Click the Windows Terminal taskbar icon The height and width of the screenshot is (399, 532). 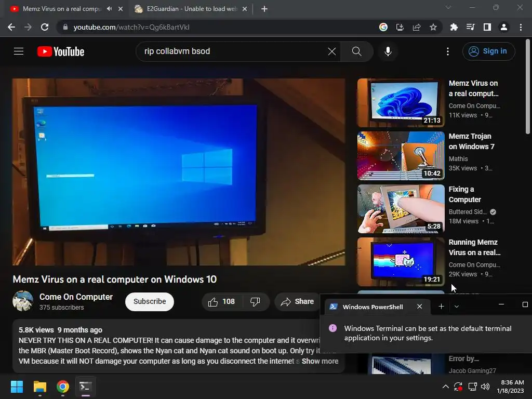point(86,387)
